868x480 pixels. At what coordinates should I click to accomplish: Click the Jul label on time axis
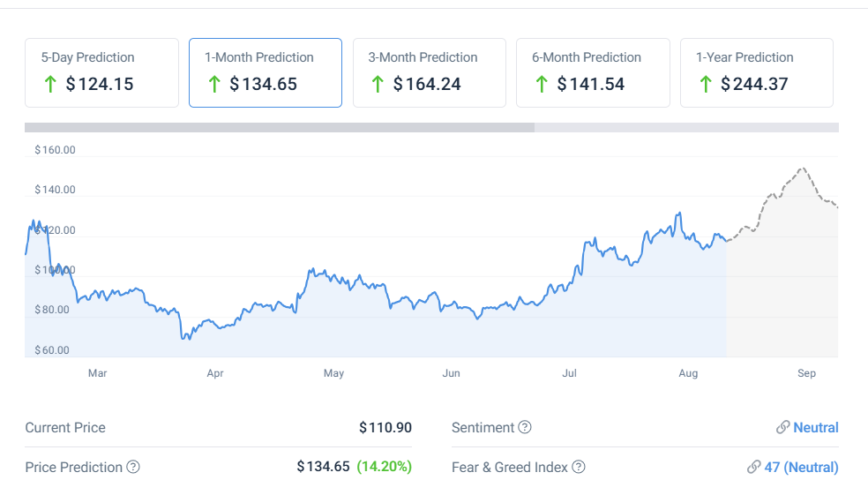tap(569, 373)
